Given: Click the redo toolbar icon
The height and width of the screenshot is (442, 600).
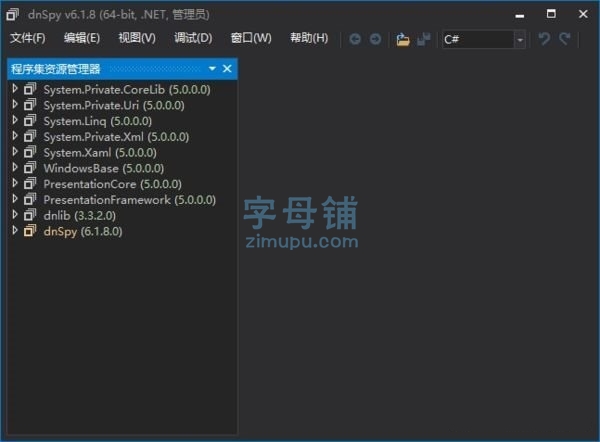Looking at the screenshot, I should point(565,39).
